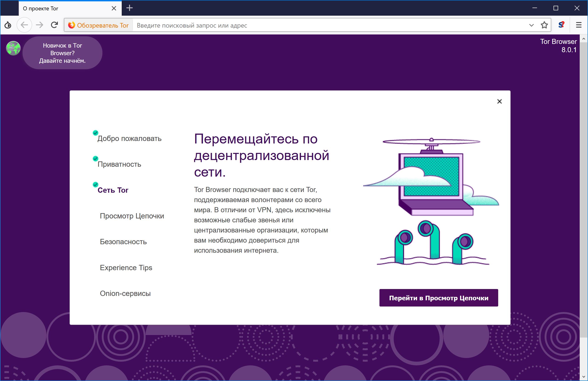
Task: Select the Сеть Tor step
Action: coord(113,190)
